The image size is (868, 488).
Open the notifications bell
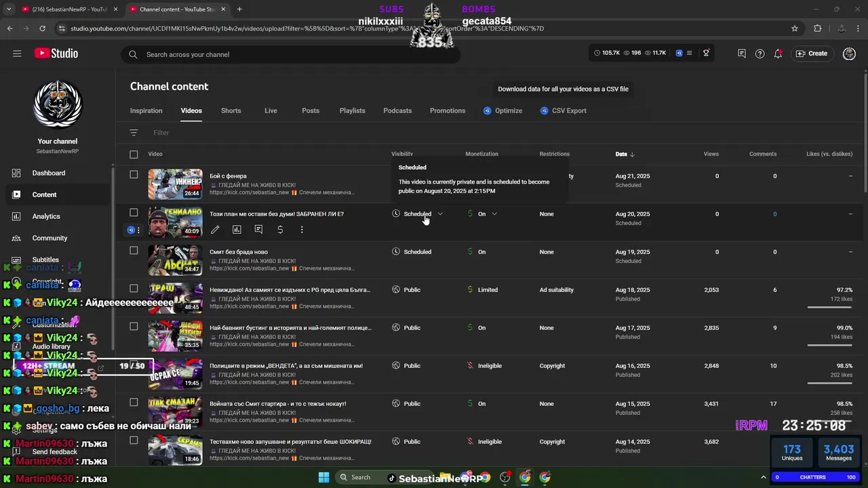coord(778,54)
